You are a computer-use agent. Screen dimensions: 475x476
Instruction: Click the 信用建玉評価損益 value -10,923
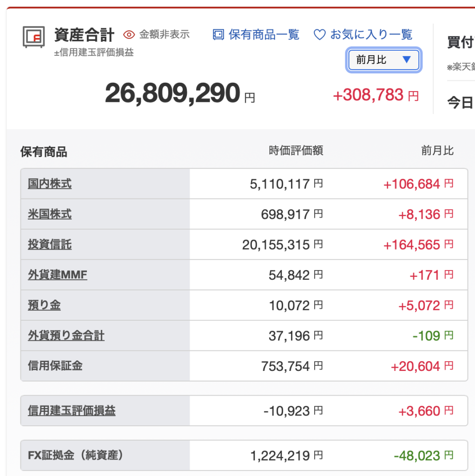coord(286,411)
